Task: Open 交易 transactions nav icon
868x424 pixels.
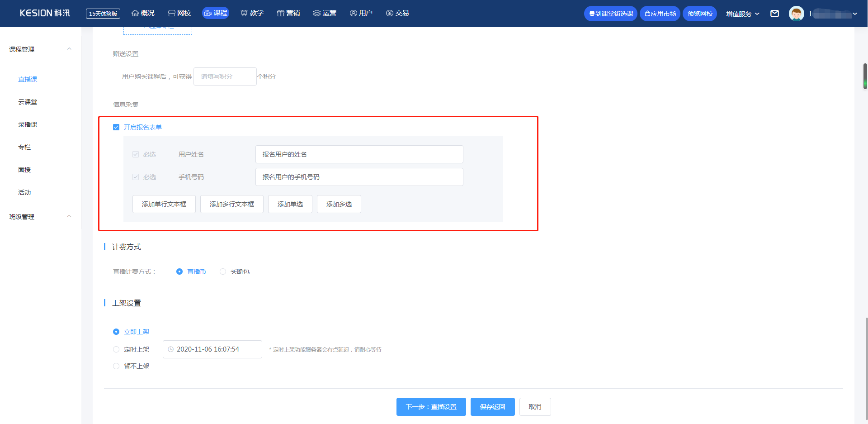Action: 397,13
